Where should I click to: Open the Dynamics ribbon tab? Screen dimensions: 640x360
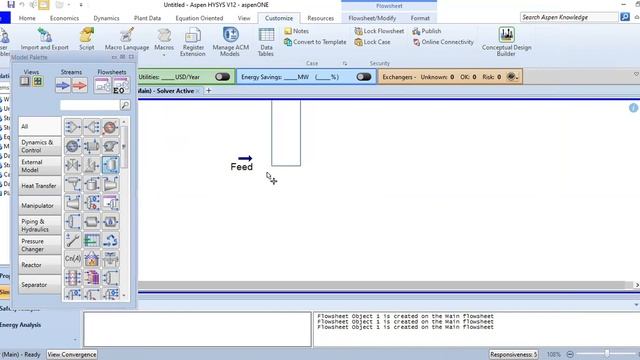pyautogui.click(x=106, y=18)
